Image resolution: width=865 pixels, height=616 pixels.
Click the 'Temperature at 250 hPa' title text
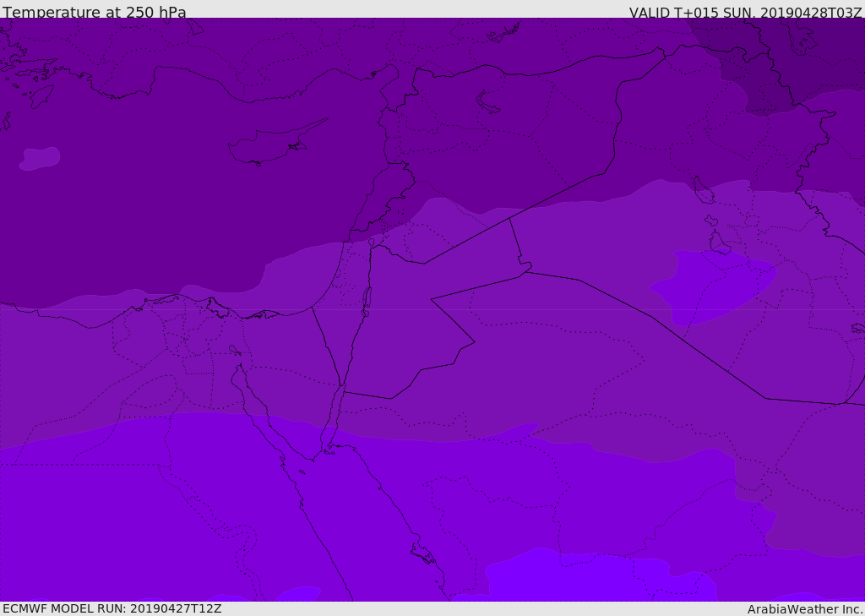pos(95,12)
